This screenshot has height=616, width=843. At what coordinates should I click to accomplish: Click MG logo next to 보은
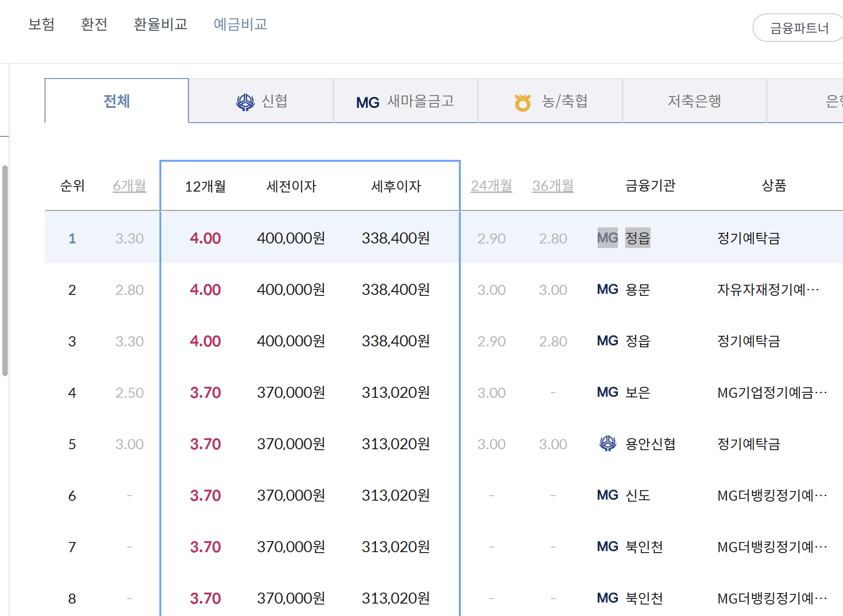(x=607, y=392)
